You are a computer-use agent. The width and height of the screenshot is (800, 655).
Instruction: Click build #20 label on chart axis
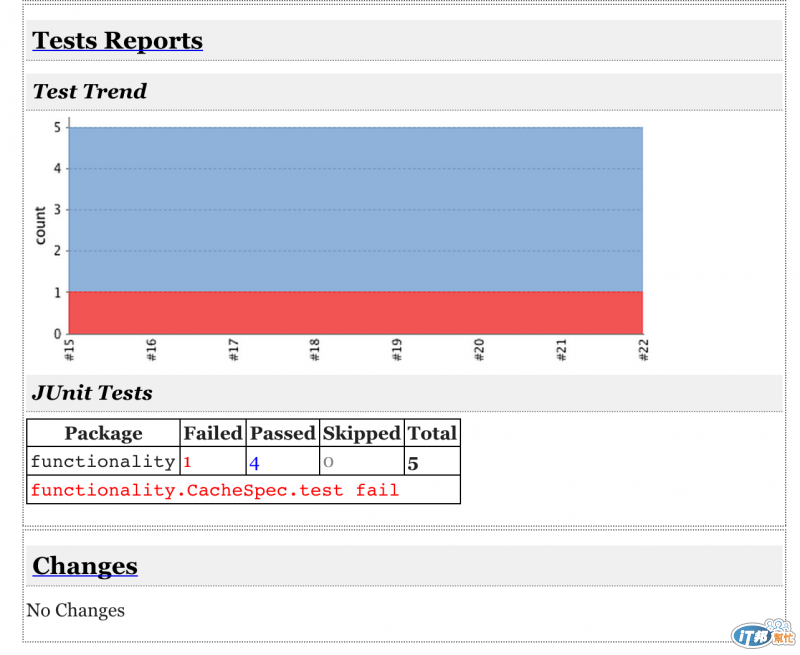coord(479,350)
